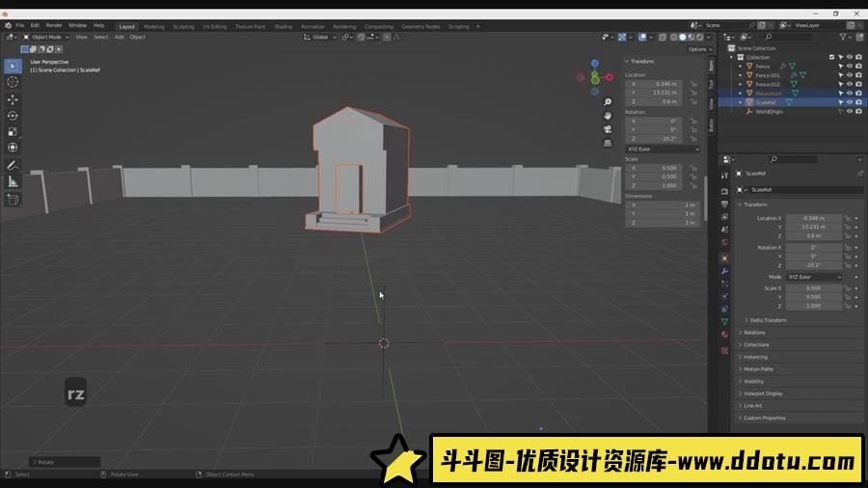Expand the Delta Transform panel
Image resolution: width=868 pixels, height=488 pixels.
pyautogui.click(x=768, y=320)
